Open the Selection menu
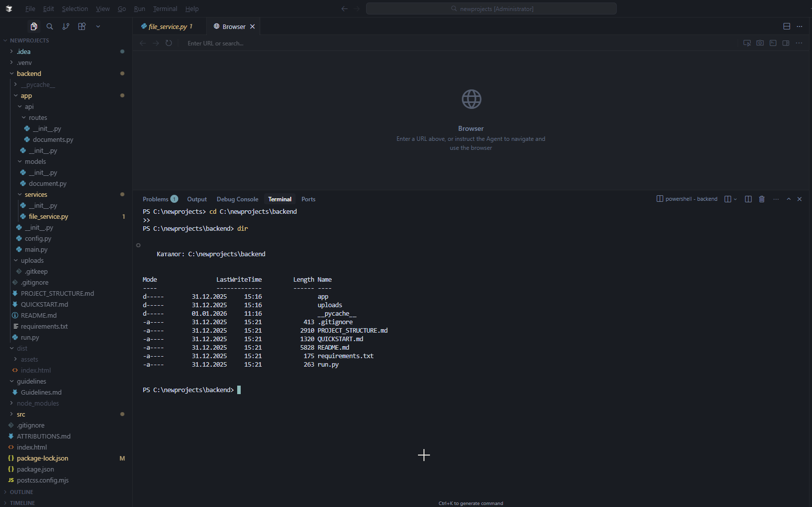 75,8
